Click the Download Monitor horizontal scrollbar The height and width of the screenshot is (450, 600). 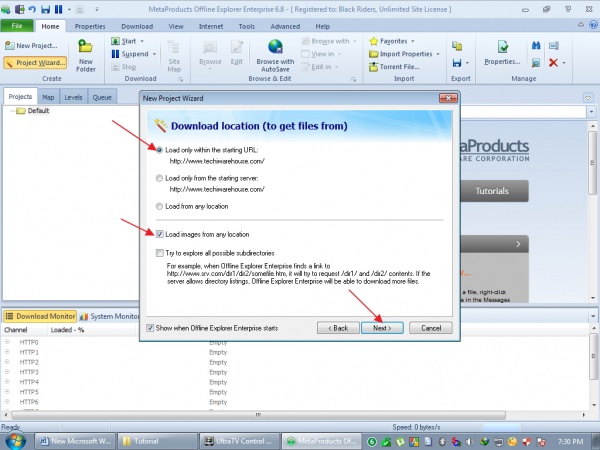[258, 415]
